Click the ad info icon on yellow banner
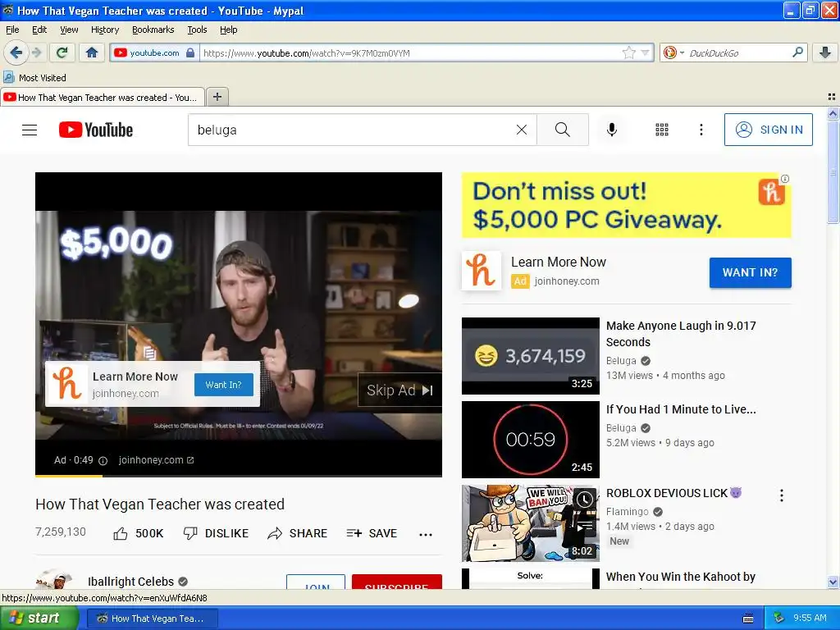The image size is (840, 630). [785, 179]
